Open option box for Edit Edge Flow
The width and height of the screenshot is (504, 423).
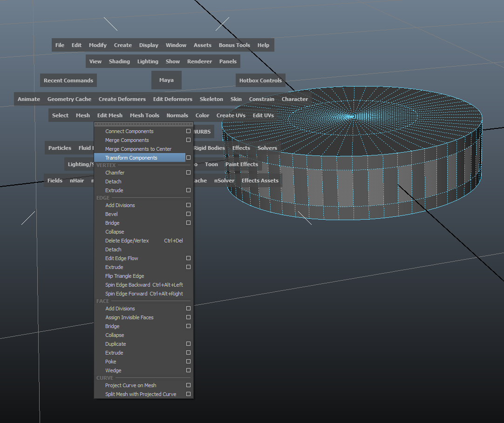coord(188,258)
